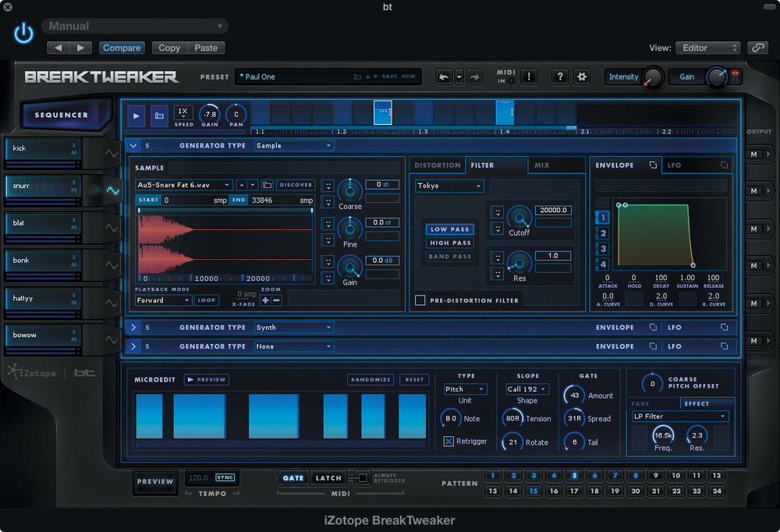Click the kick track waveform icon
780x532 pixels.
tap(112, 153)
